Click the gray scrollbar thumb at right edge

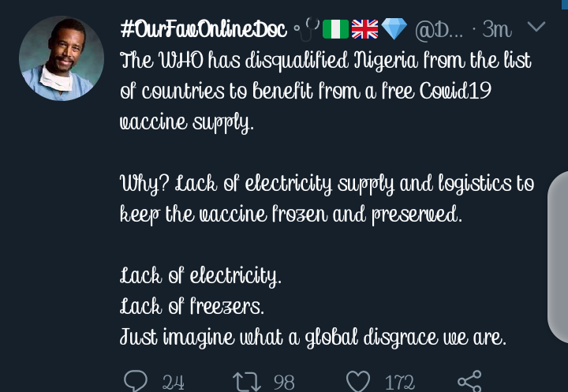(558, 258)
